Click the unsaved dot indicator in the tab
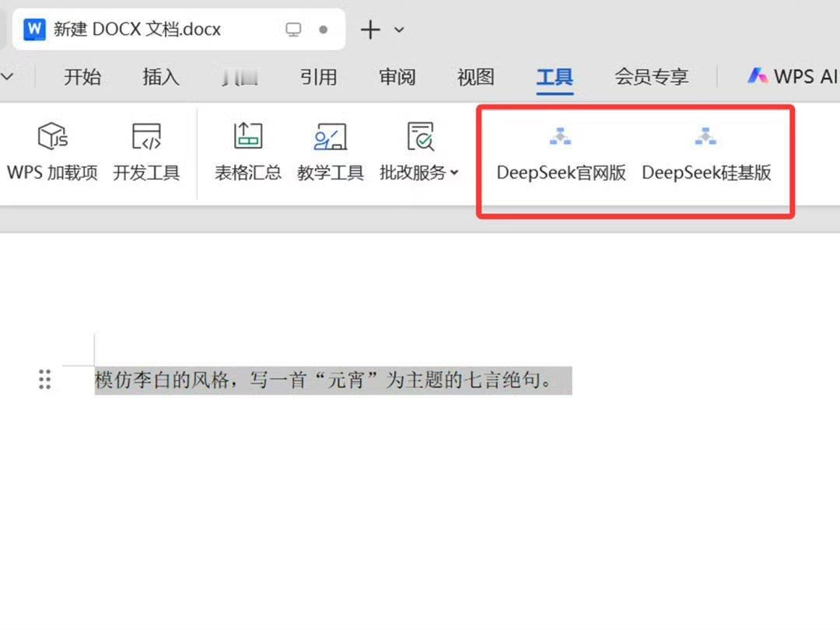 click(x=323, y=30)
